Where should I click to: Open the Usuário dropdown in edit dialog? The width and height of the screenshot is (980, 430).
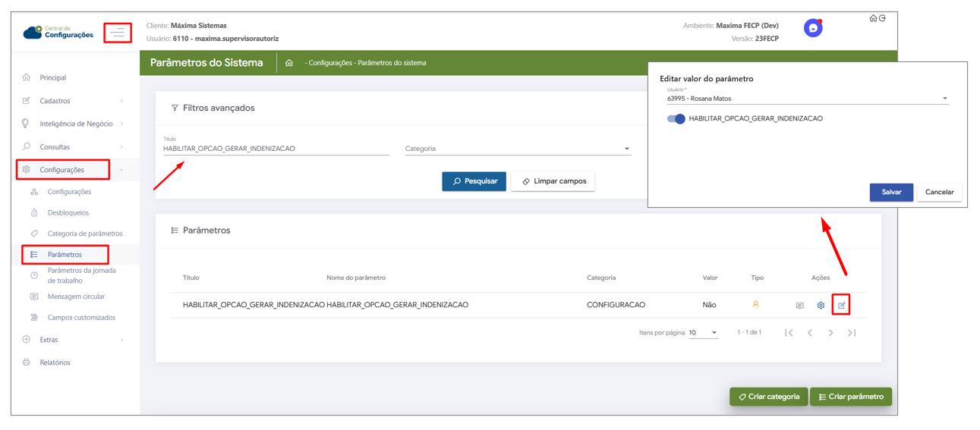pyautogui.click(x=807, y=99)
